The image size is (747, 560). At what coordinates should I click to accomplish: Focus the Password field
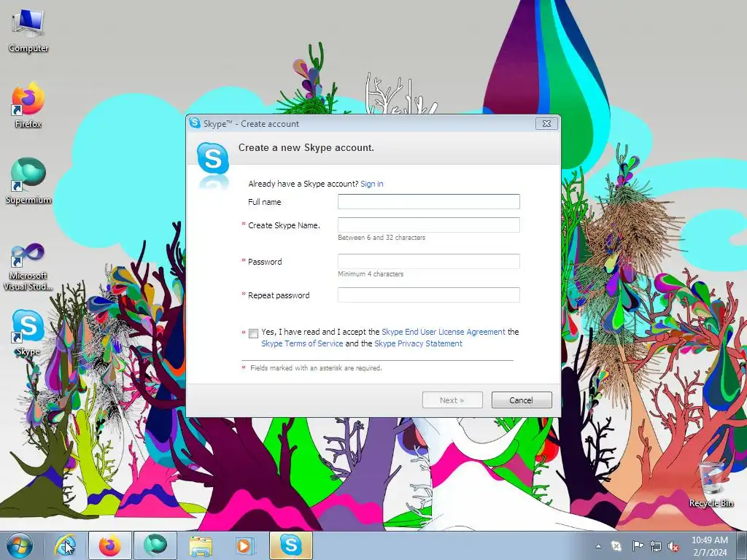coord(429,261)
